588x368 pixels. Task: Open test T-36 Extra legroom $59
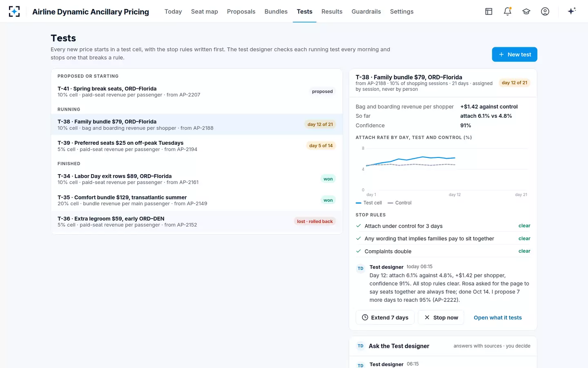click(197, 222)
